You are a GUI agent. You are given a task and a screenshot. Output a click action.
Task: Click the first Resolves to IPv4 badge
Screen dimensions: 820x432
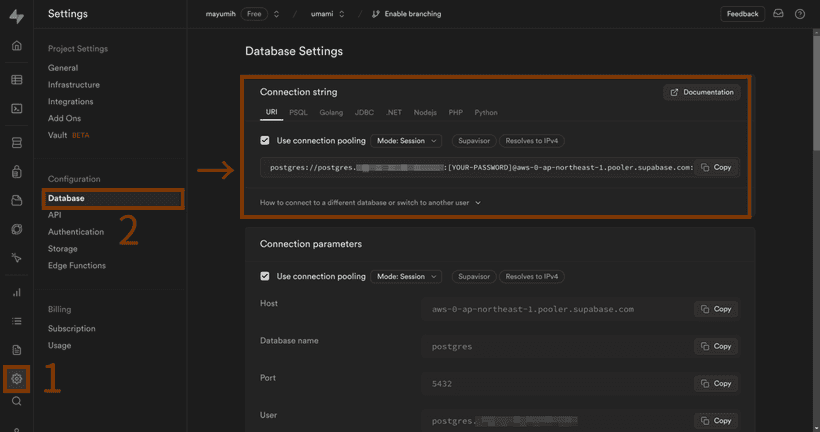(x=531, y=141)
